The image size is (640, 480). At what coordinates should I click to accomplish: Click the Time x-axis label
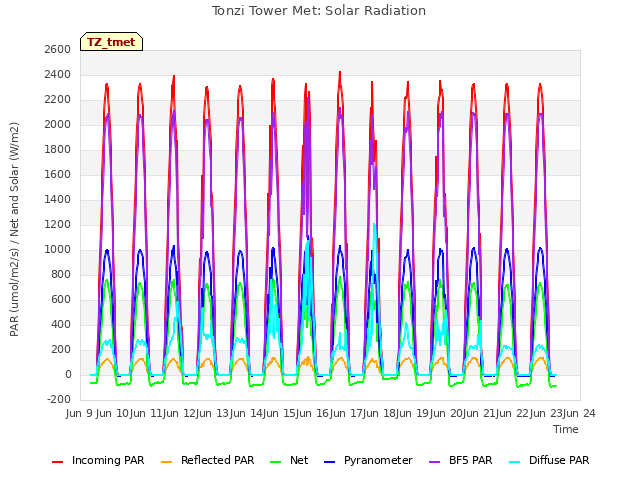click(x=566, y=429)
